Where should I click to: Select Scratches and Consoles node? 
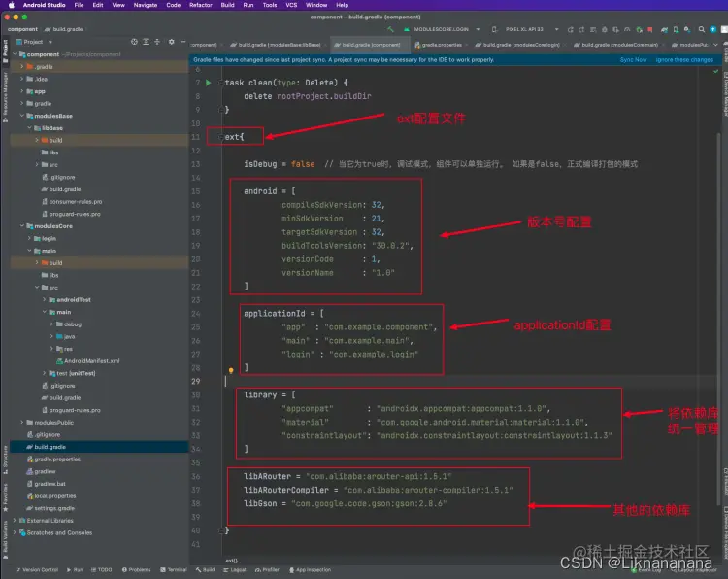click(55, 533)
